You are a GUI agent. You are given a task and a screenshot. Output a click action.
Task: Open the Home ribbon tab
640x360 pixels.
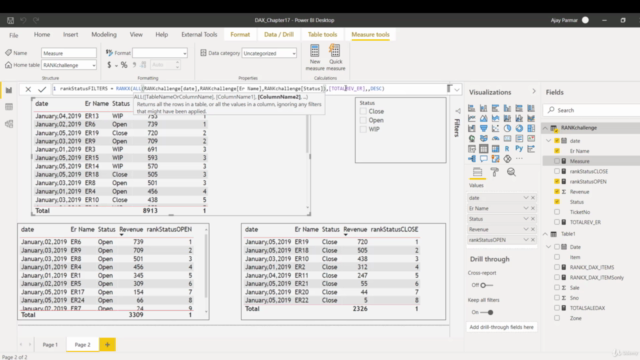tap(42, 35)
